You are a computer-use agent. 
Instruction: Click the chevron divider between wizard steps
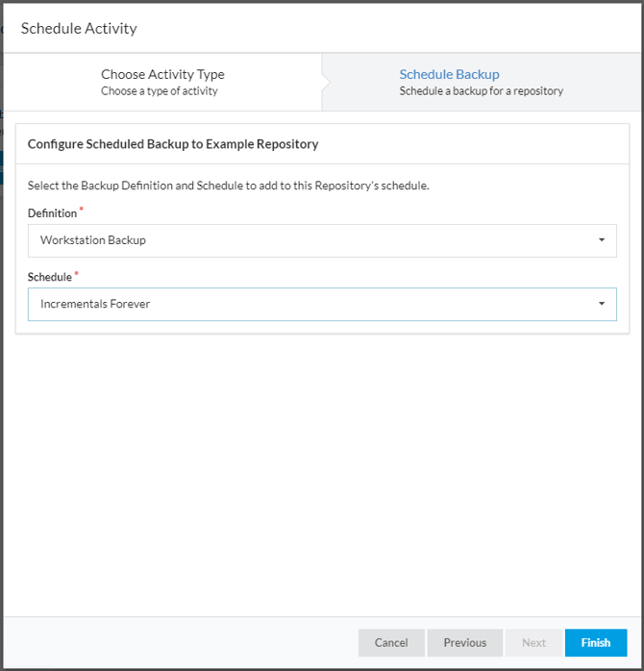(x=325, y=82)
